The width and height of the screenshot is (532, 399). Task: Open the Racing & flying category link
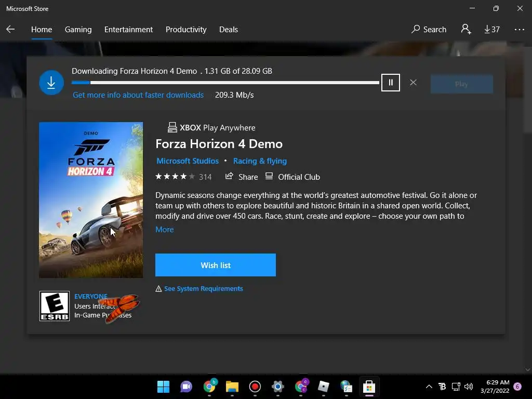260,161
